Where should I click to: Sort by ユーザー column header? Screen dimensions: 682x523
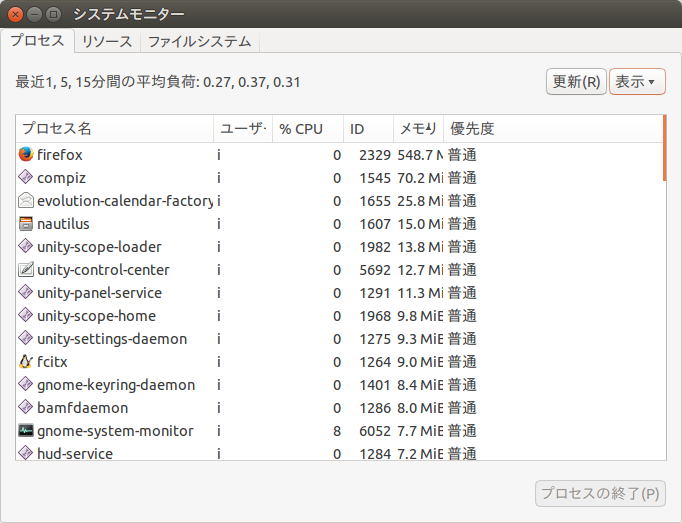[243, 129]
